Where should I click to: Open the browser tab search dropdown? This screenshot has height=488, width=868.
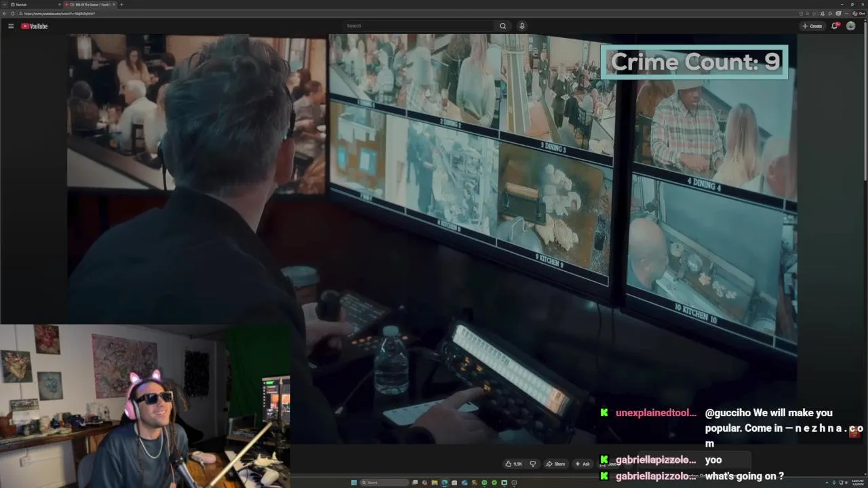pyautogui.click(x=4, y=5)
